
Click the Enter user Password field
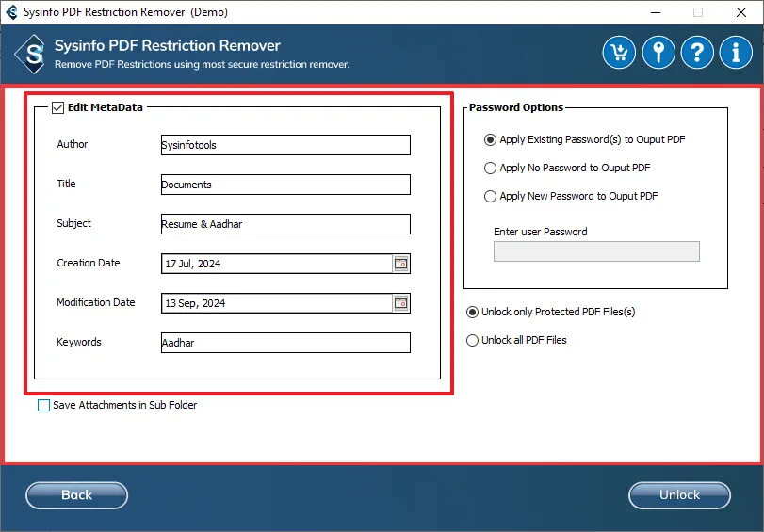[x=596, y=251]
